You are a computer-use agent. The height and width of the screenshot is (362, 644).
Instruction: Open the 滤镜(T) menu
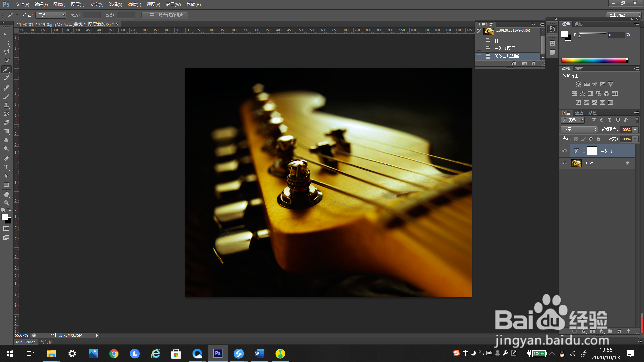pyautogui.click(x=134, y=4)
